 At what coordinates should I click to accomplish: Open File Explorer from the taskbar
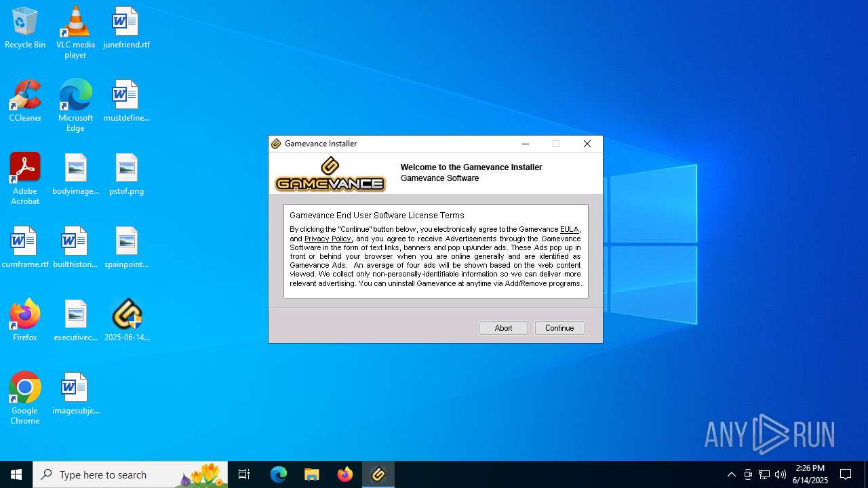coord(312,474)
